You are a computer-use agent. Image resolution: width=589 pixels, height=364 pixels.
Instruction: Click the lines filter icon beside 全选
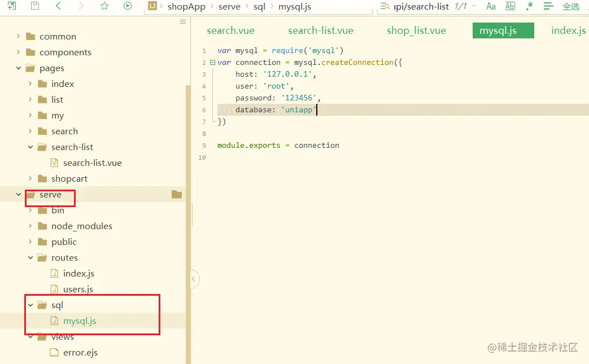pyautogui.click(x=548, y=6)
